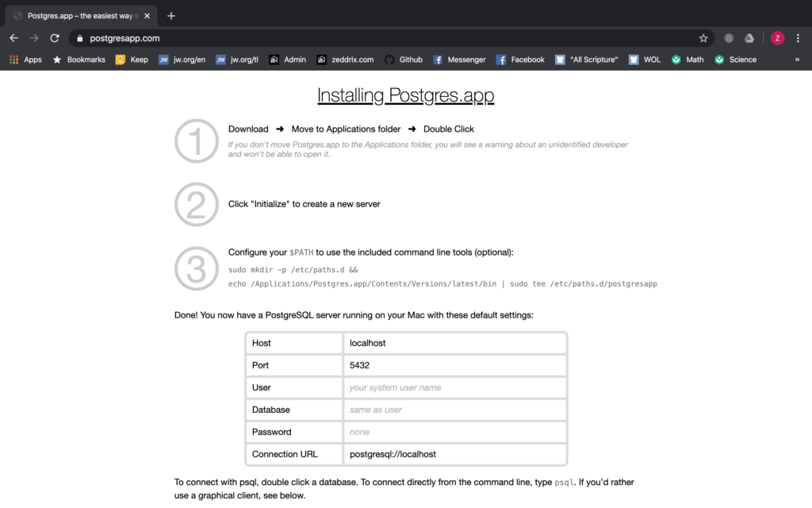Open the Bookmarks folder
The image size is (812, 508).
(79, 60)
